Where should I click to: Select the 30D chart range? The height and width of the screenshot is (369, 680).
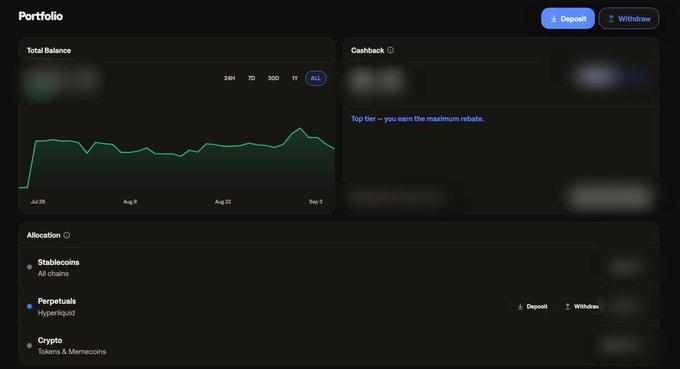[x=273, y=78]
